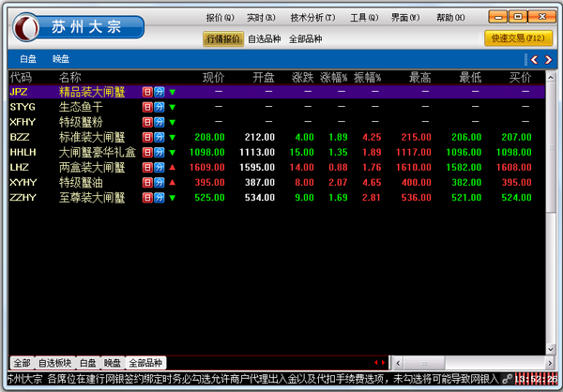
Task: Click the 现价 column header
Action: tap(213, 77)
